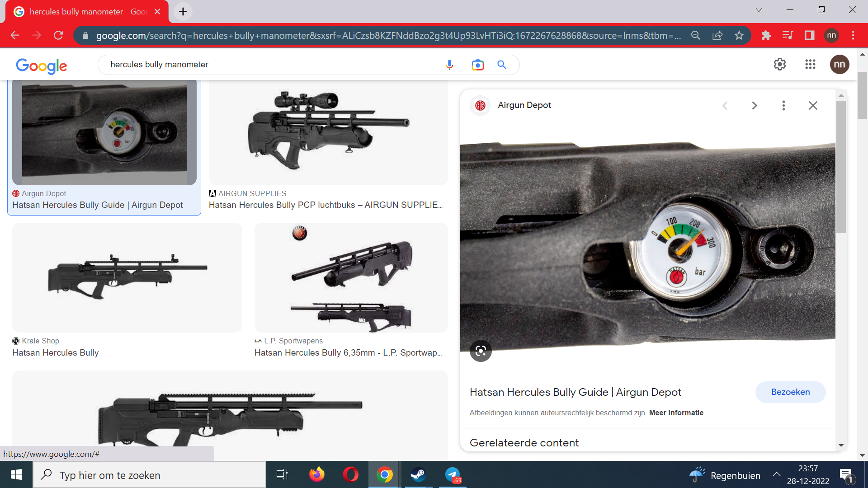Open the Google apps grid

pos(810,65)
